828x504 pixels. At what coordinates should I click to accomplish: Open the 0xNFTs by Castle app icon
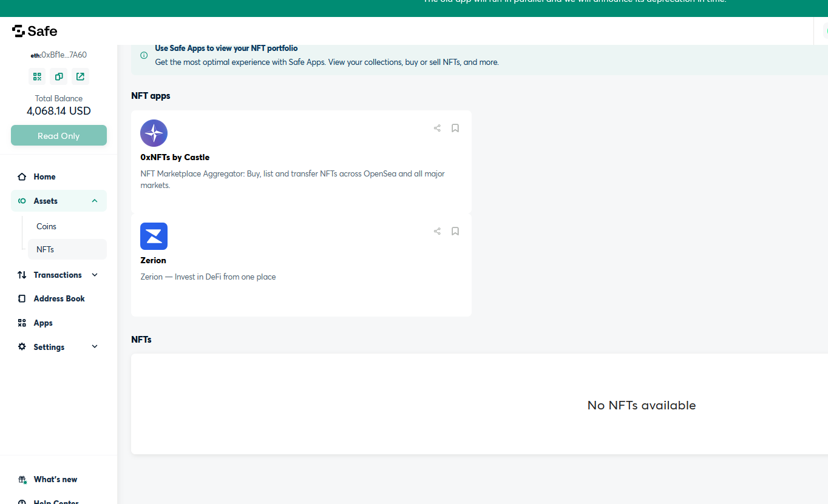tap(154, 133)
